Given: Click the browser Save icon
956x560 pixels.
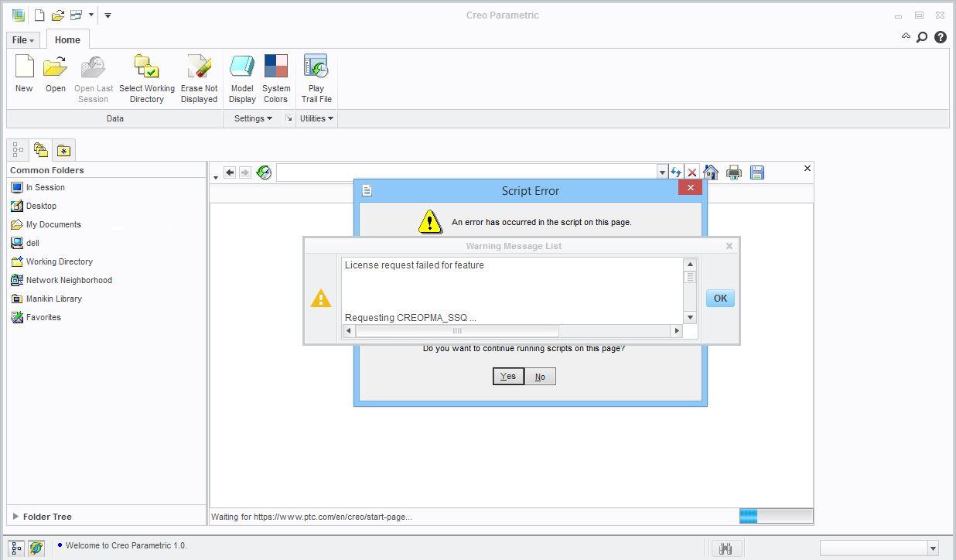Looking at the screenshot, I should coord(757,172).
